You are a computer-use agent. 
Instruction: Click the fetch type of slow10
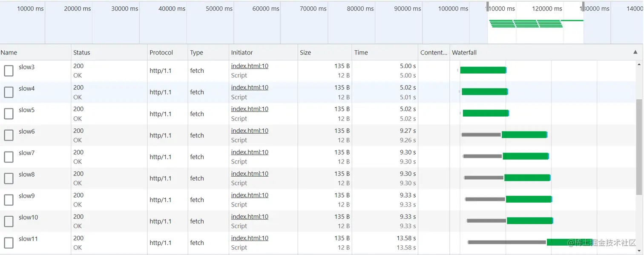pos(197,221)
